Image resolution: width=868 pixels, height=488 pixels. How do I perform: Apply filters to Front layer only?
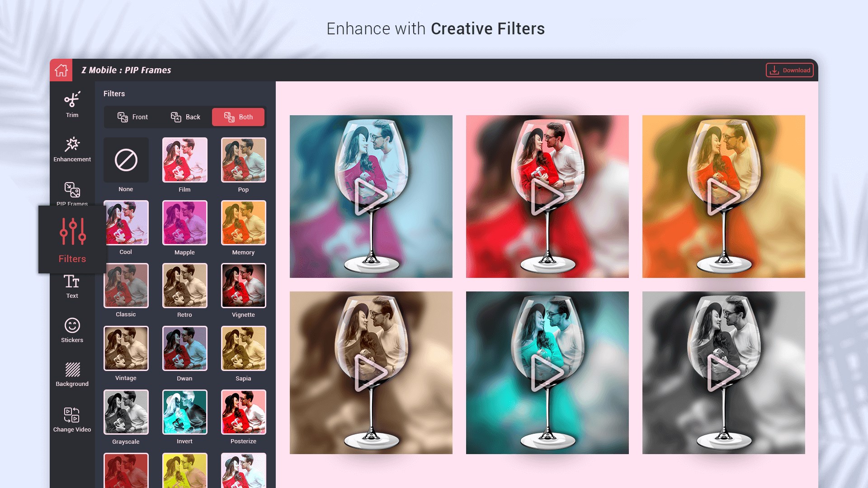click(x=132, y=117)
